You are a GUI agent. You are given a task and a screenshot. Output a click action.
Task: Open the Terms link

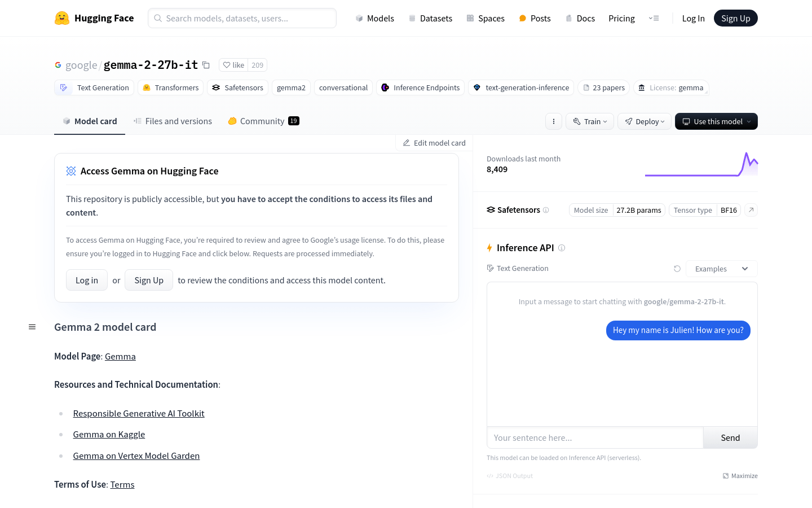[x=122, y=484]
